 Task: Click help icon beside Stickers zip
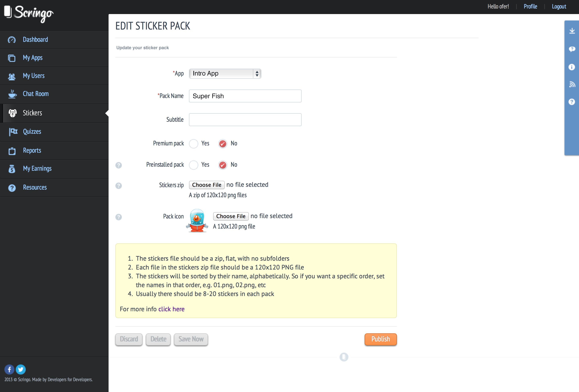pyautogui.click(x=119, y=186)
